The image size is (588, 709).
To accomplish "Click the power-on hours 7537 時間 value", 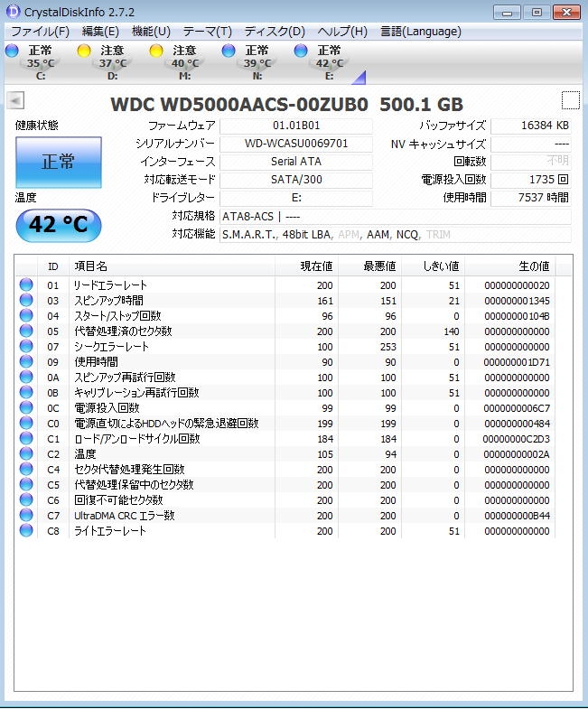I will coord(530,198).
